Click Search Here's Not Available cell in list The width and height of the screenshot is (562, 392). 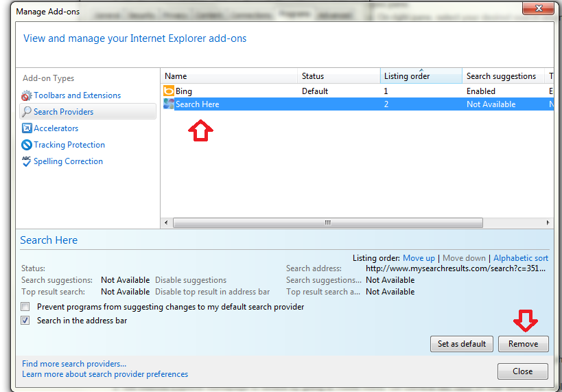[x=491, y=104]
